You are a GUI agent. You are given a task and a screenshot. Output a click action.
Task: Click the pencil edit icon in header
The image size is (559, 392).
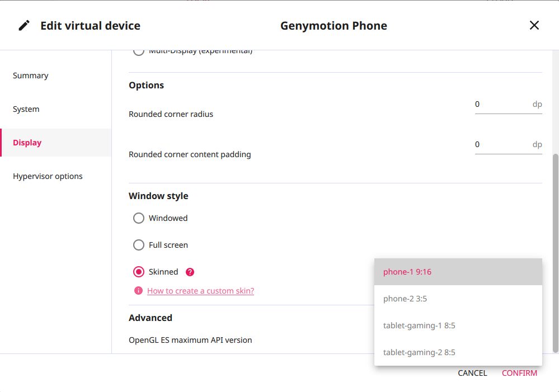24,26
